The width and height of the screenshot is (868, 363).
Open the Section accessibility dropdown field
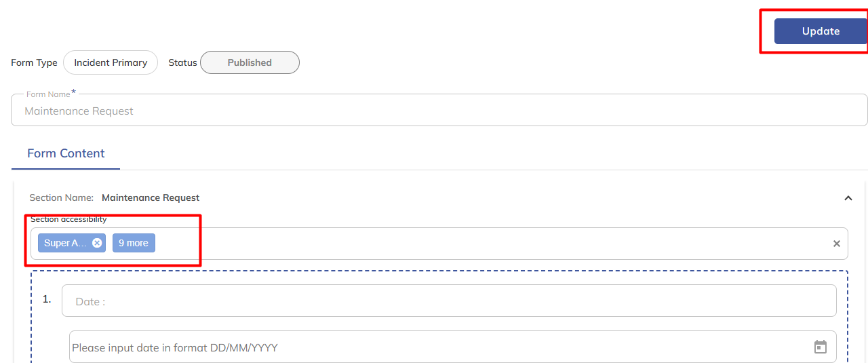click(475, 244)
